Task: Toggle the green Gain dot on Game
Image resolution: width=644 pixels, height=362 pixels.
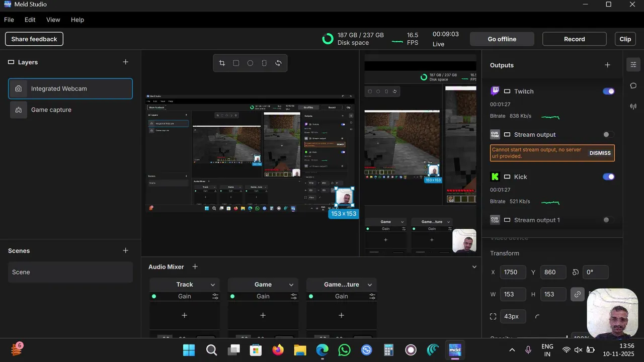Action: pyautogui.click(x=232, y=296)
